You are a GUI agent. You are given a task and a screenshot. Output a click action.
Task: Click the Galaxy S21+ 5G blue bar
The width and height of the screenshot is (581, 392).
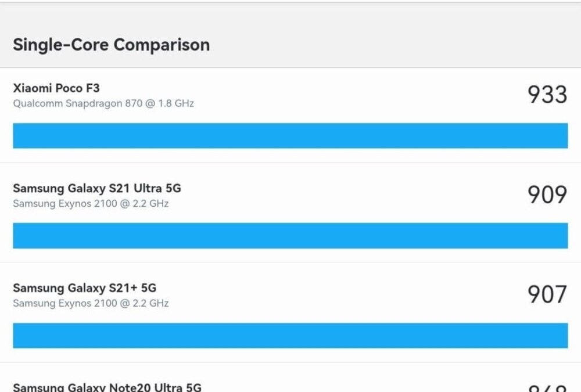coord(290,335)
